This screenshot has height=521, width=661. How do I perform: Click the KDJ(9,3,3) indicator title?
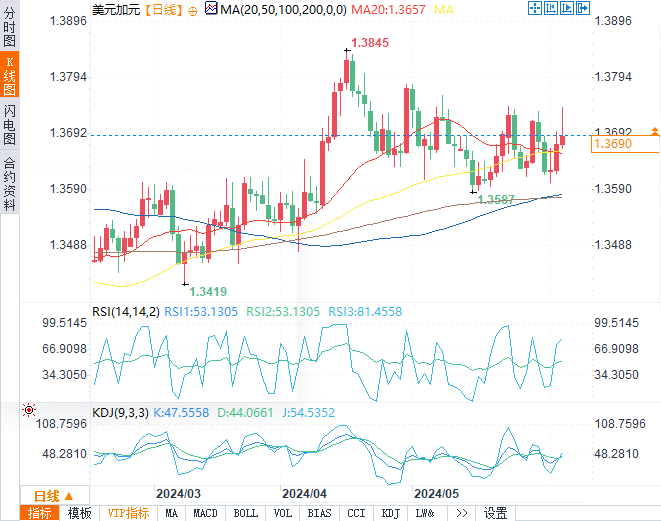tap(120, 412)
